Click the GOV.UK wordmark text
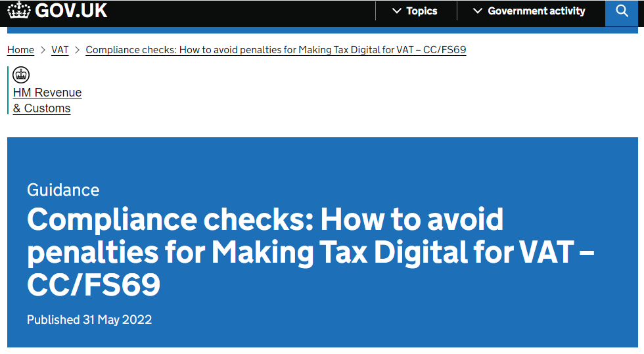 pos(71,11)
